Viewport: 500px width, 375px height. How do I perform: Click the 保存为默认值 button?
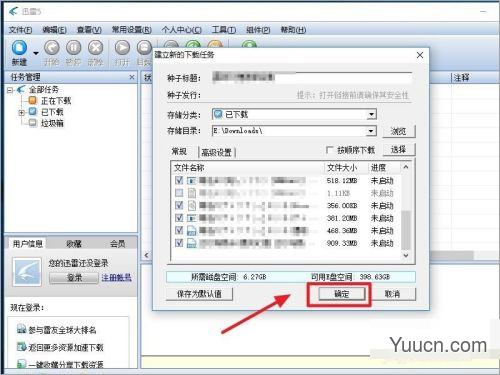[x=199, y=294]
